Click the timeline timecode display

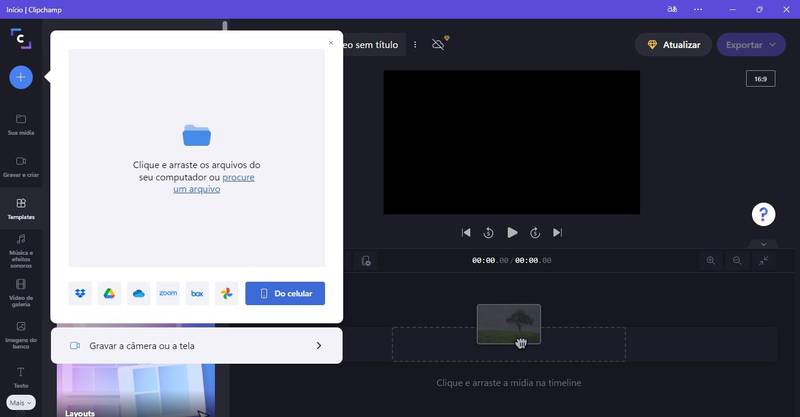511,260
